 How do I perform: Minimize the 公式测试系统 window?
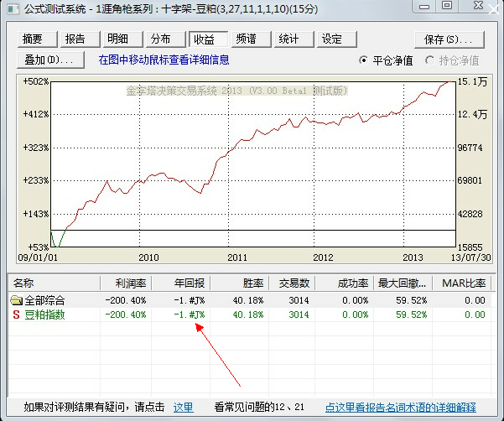click(x=424, y=7)
